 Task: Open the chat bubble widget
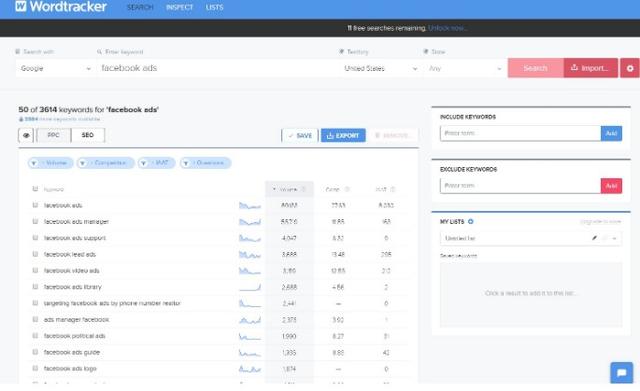(622, 372)
